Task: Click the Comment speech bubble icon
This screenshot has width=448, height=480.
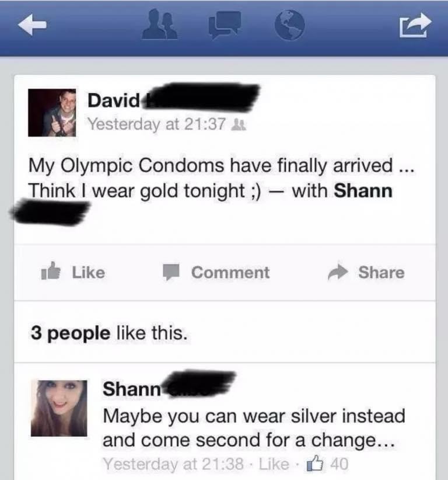Action: click(171, 272)
